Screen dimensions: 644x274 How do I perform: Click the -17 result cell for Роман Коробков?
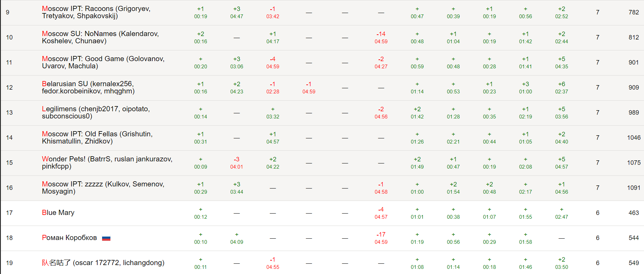(x=381, y=238)
